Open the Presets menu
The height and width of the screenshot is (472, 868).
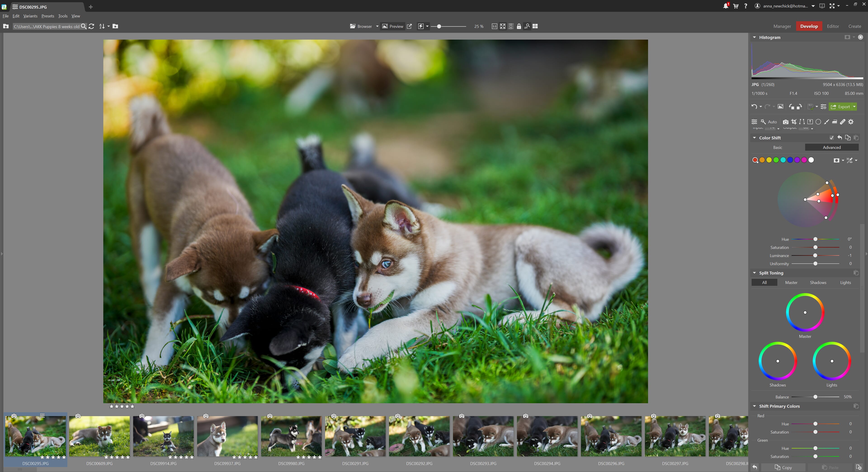[x=48, y=16]
